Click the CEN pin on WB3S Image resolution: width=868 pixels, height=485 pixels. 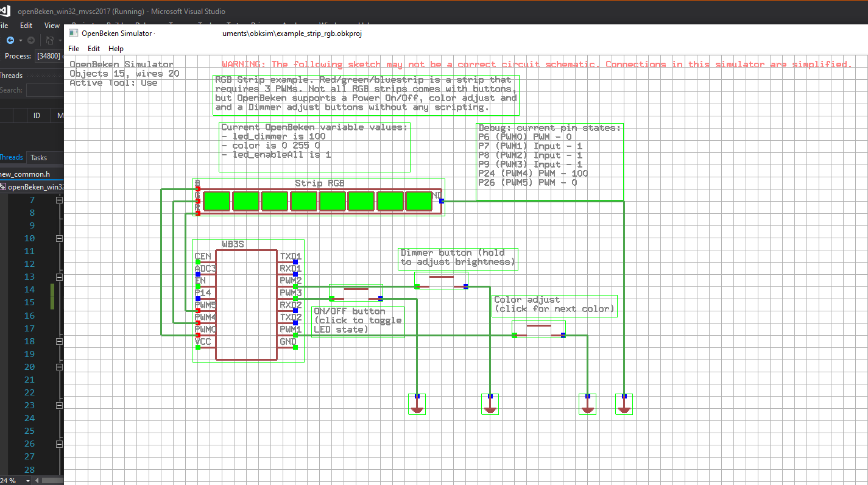click(x=198, y=261)
